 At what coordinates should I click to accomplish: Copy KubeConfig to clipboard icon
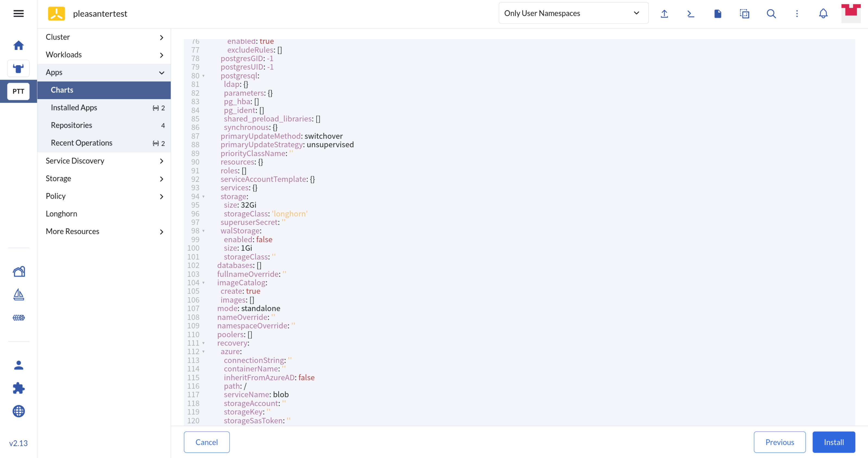(x=744, y=14)
